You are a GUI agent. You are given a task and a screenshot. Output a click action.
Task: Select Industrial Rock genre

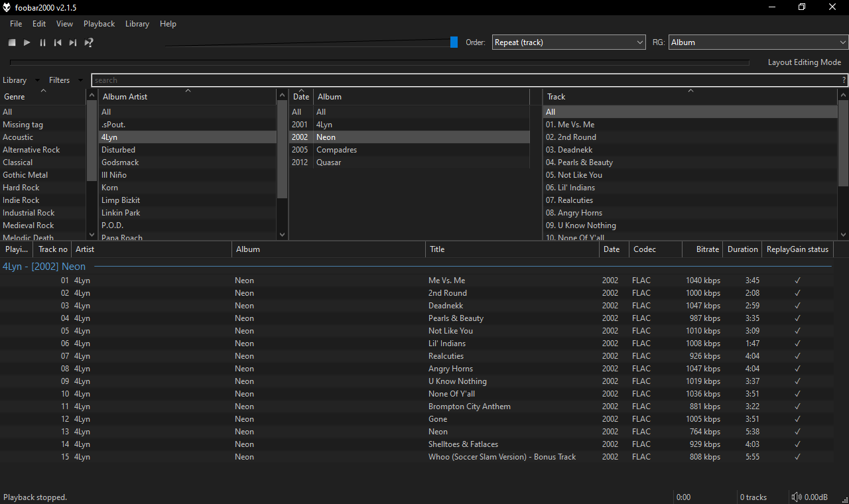point(44,213)
